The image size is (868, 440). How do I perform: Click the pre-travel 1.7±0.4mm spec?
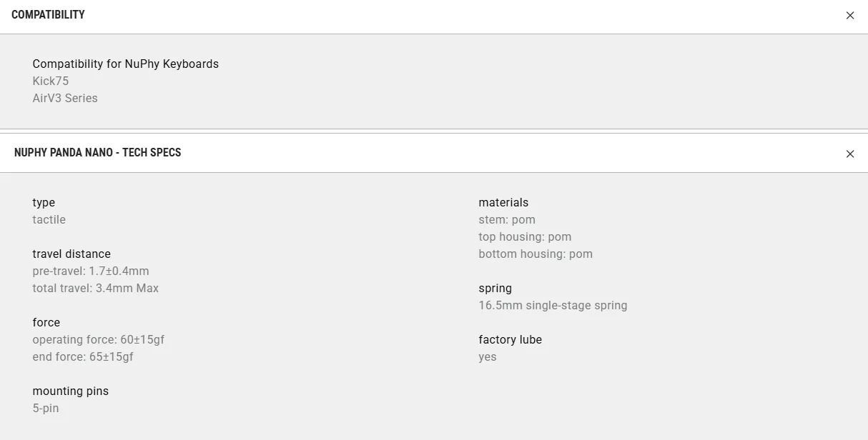click(x=91, y=271)
